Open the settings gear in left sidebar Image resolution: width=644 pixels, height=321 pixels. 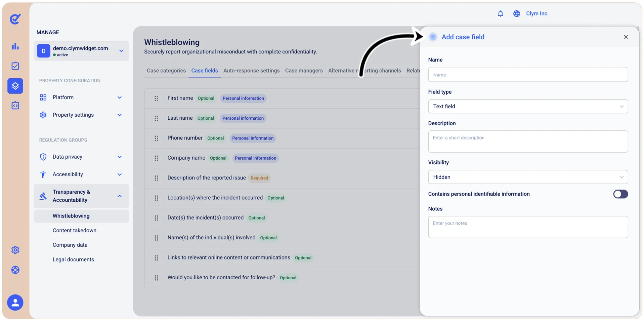click(15, 250)
